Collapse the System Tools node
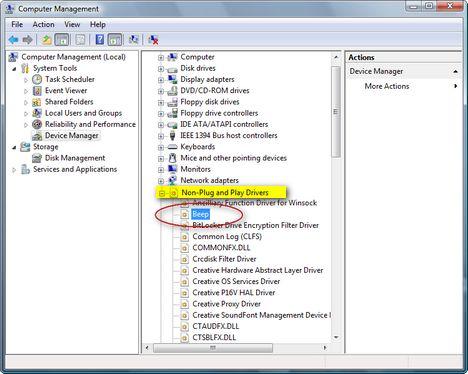The width and height of the screenshot is (468, 374). [14, 69]
